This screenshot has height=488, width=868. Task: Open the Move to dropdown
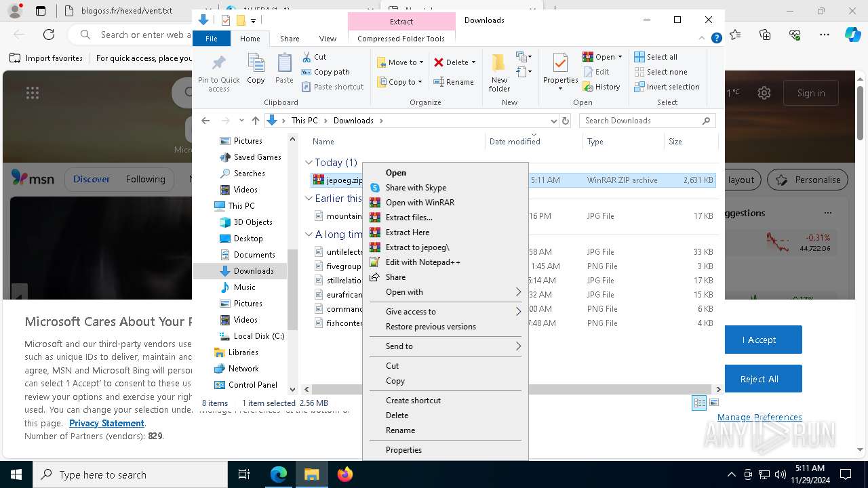point(400,62)
